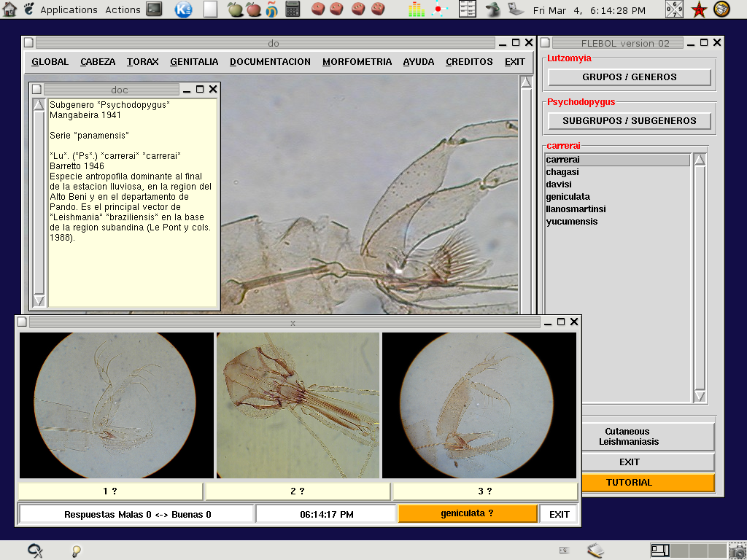The width and height of the screenshot is (747, 560).
Task: Click the home folder icon
Action: coord(9,9)
